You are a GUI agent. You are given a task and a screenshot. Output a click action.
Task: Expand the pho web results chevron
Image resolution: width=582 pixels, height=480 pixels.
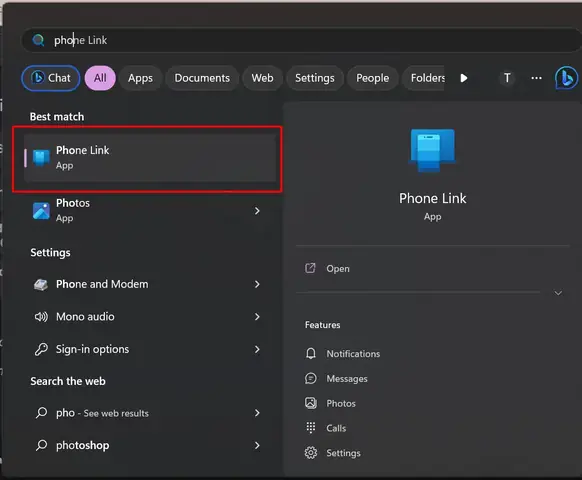[x=257, y=413]
